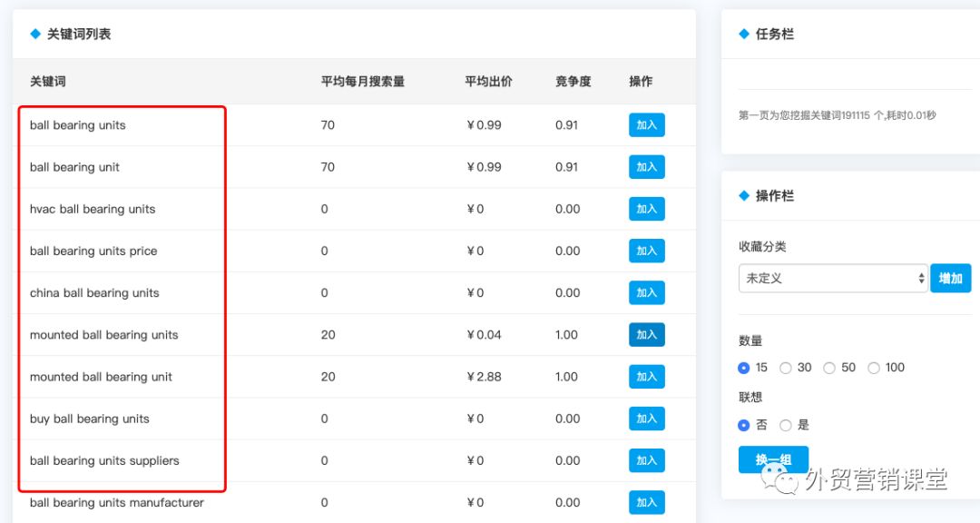Enable 是 for the 联想 setting

(786, 425)
